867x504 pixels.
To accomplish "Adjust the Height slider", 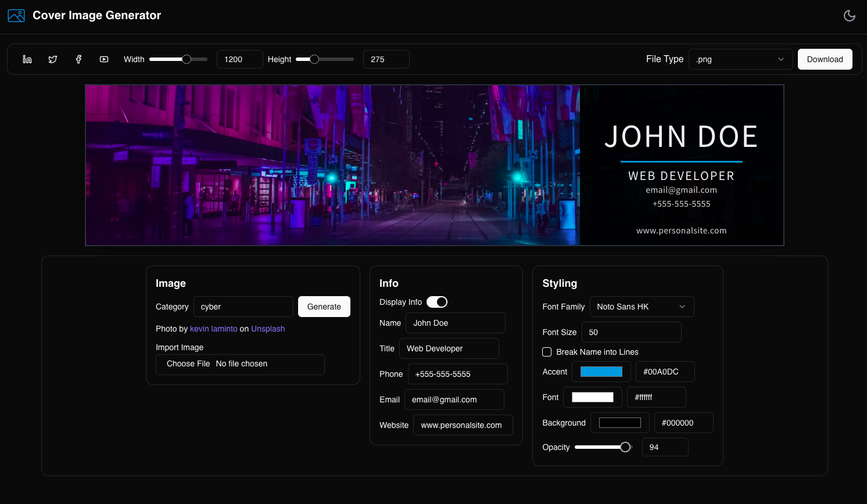I will coord(325,59).
